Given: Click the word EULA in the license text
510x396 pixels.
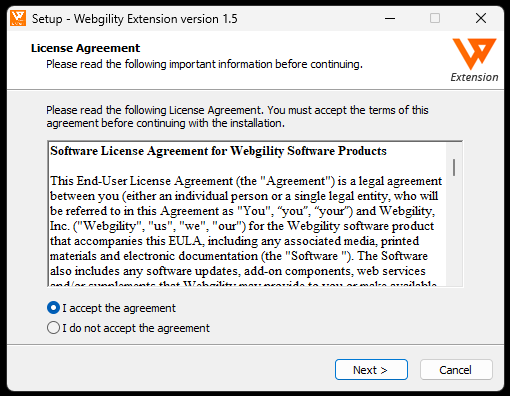Looking at the screenshot, I should click(x=185, y=241).
